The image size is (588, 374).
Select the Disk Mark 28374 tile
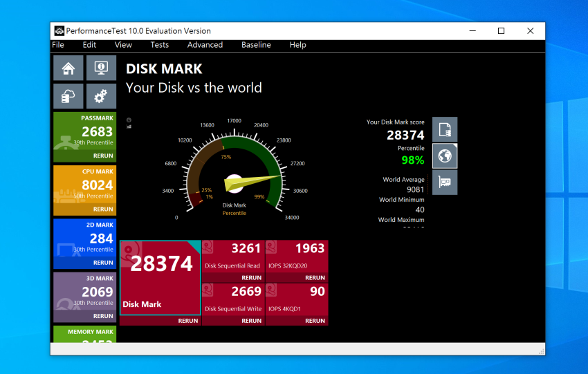pos(160,278)
